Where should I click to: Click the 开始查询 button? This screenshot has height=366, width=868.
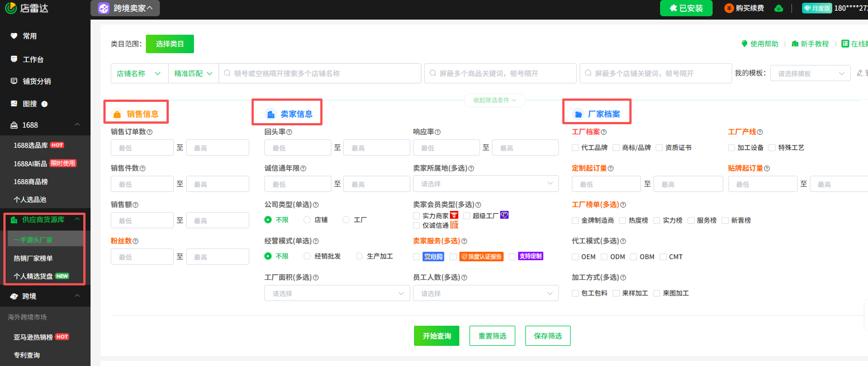coord(436,336)
